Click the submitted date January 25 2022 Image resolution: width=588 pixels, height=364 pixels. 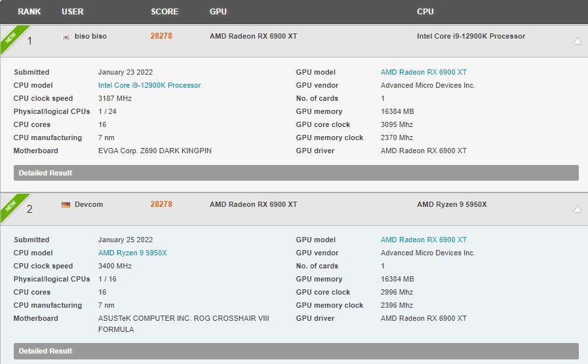point(125,240)
